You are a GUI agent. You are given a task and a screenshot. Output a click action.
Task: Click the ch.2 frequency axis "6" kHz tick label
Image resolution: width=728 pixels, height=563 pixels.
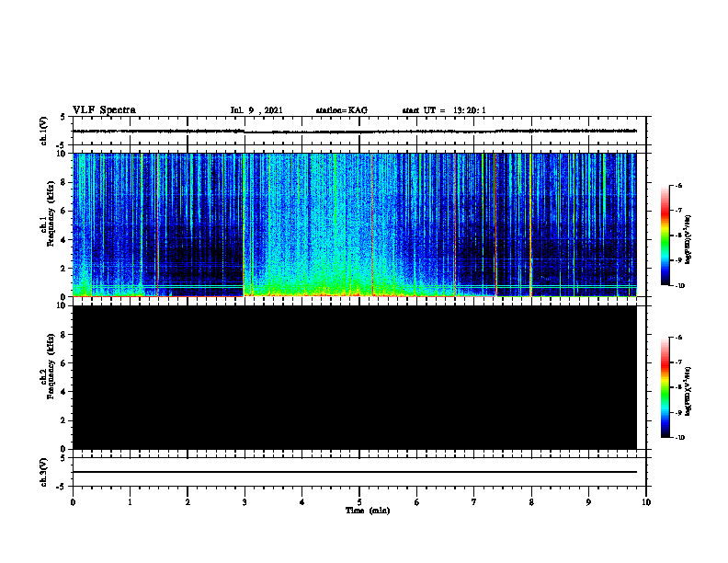[64, 363]
